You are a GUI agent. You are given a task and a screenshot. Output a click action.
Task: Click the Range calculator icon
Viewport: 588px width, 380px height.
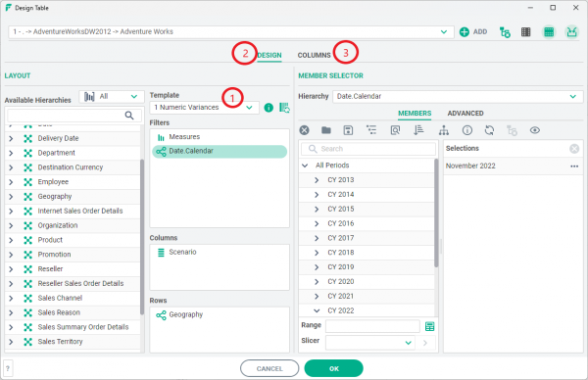430,326
